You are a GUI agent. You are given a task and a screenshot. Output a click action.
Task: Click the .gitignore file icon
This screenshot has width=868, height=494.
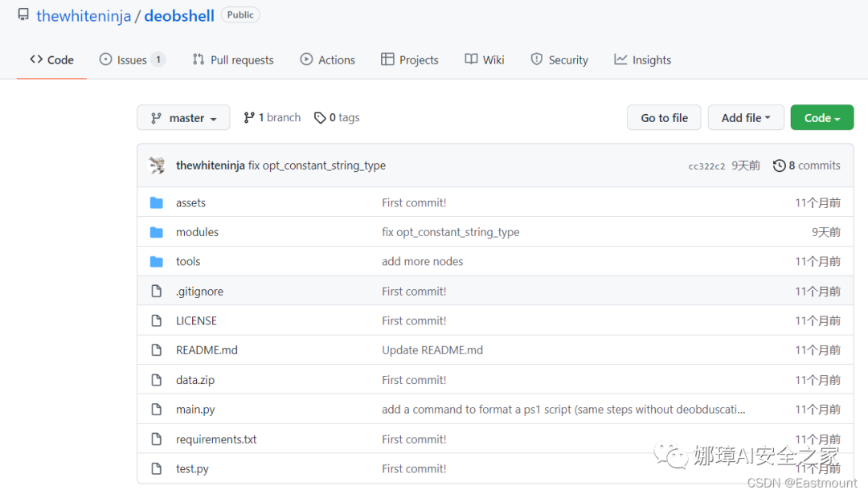coord(157,291)
